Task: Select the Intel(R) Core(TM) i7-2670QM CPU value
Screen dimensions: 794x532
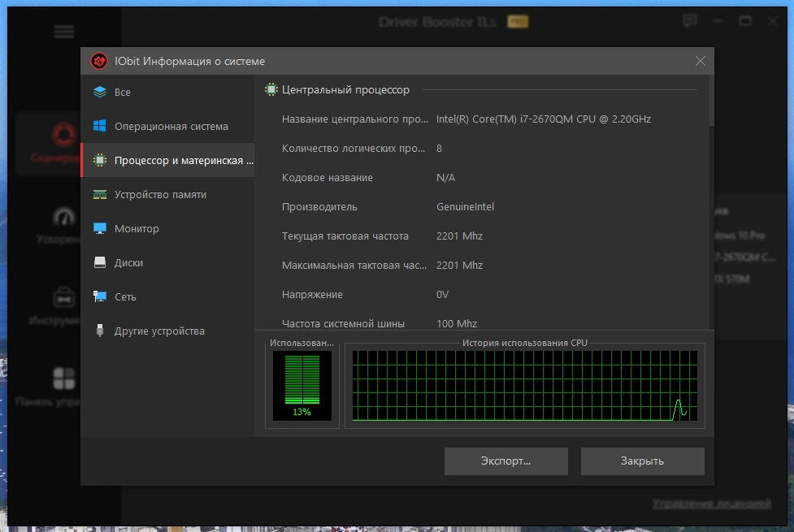Action: 544,119
